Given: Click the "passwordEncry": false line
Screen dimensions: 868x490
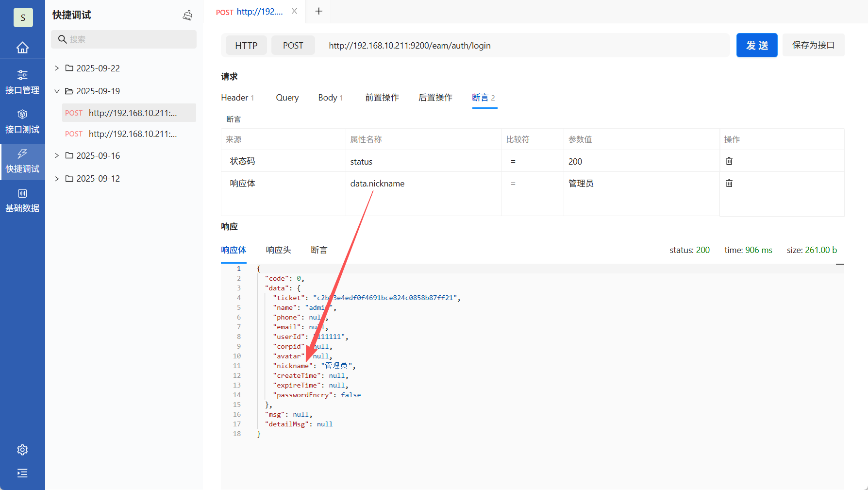Looking at the screenshot, I should pos(317,395).
